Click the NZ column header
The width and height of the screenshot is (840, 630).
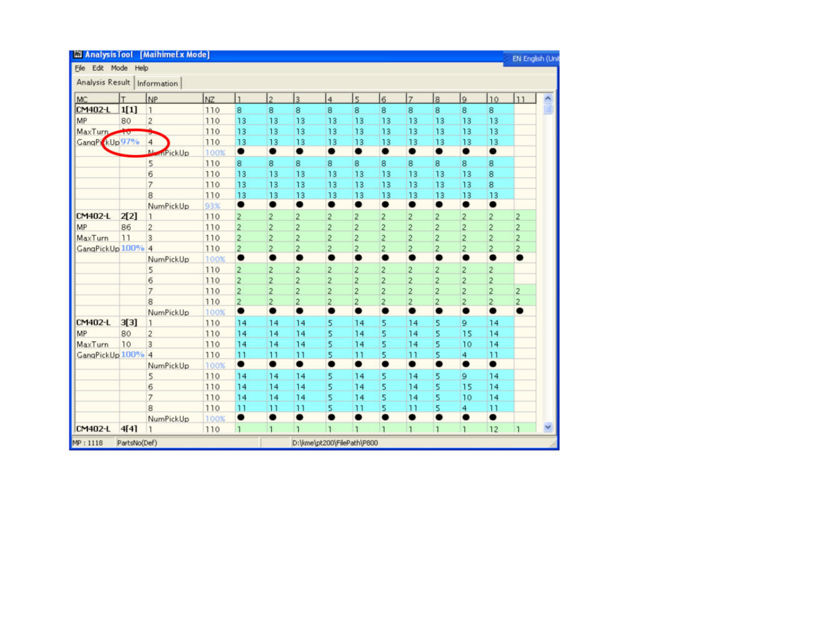click(219, 99)
